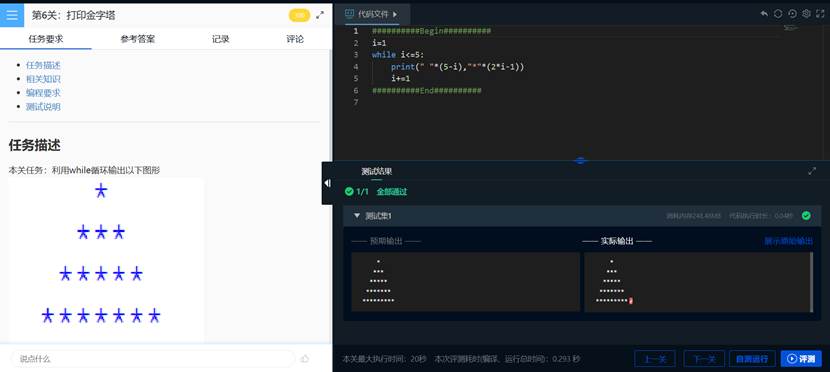Jump to 编程要求 section link
830x372 pixels.
tap(43, 93)
